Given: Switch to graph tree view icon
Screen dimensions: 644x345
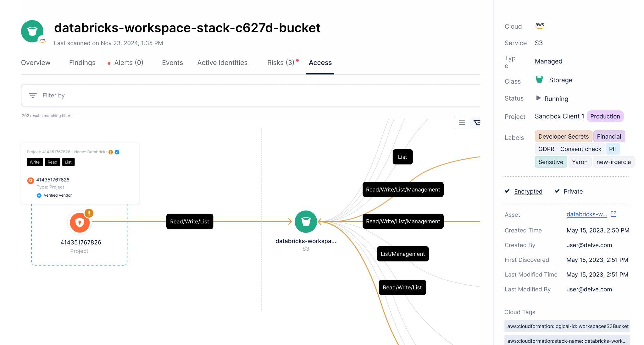Looking at the screenshot, I should coord(477,123).
